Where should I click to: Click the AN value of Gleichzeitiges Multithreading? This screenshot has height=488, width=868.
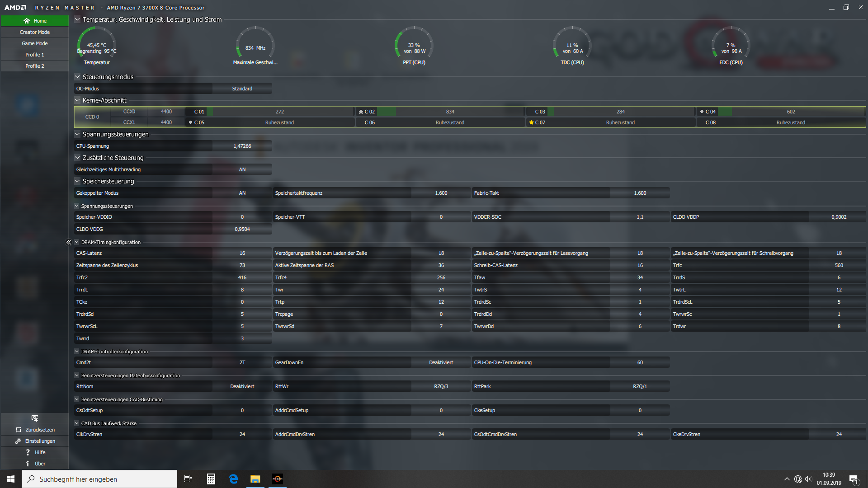click(x=242, y=169)
